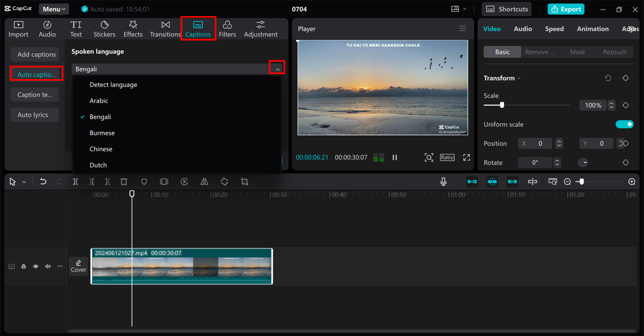Pause the video playback
Image resolution: width=644 pixels, height=336 pixels.
(x=395, y=157)
